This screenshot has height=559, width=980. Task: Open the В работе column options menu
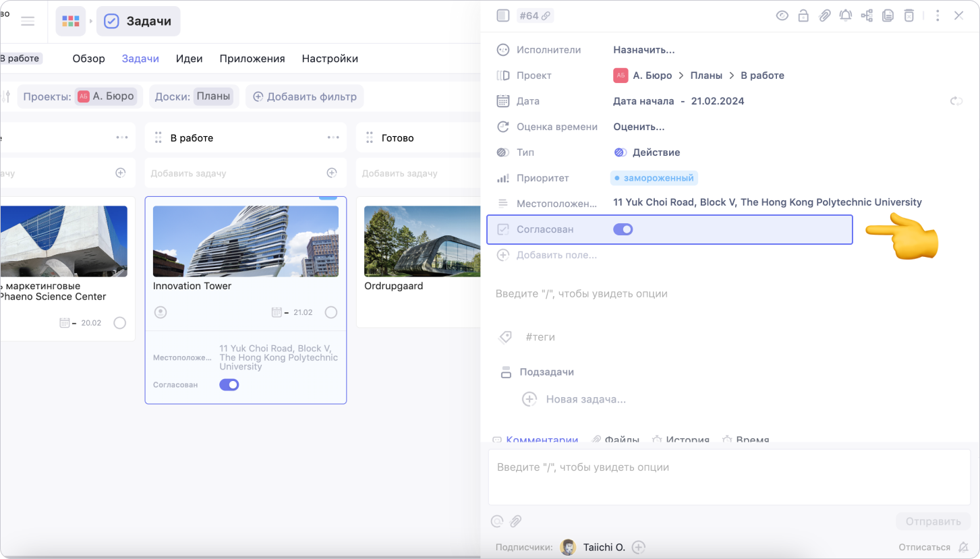coord(333,138)
